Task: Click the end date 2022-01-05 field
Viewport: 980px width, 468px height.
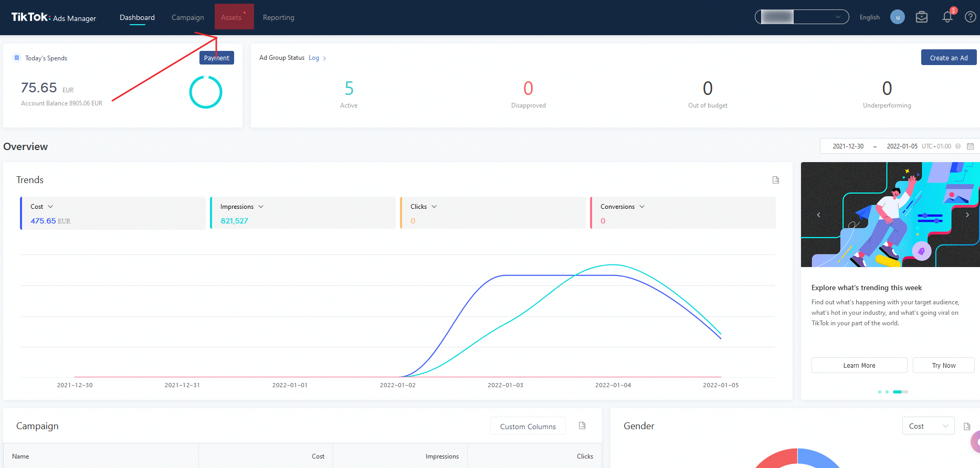Action: click(x=902, y=146)
